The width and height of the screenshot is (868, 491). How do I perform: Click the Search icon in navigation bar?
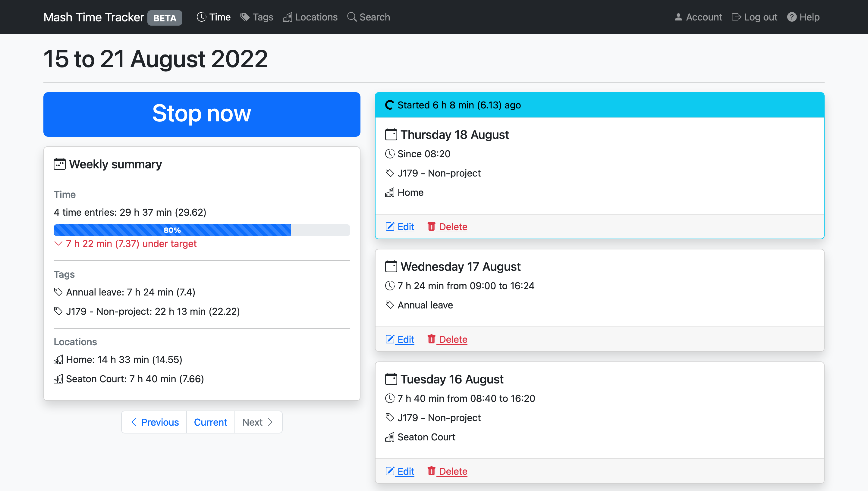point(352,17)
